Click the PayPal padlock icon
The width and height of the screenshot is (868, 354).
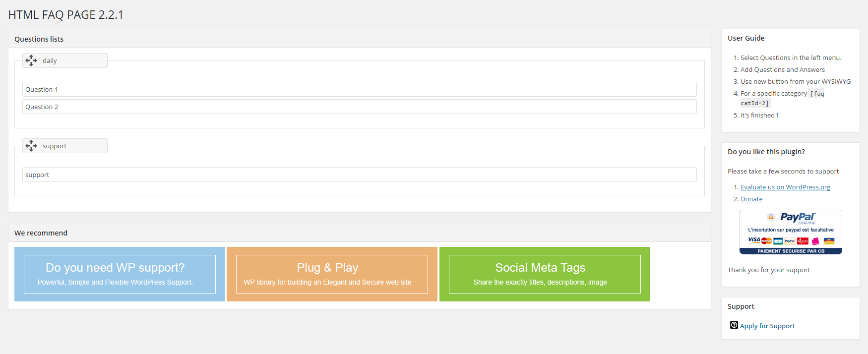click(x=771, y=217)
